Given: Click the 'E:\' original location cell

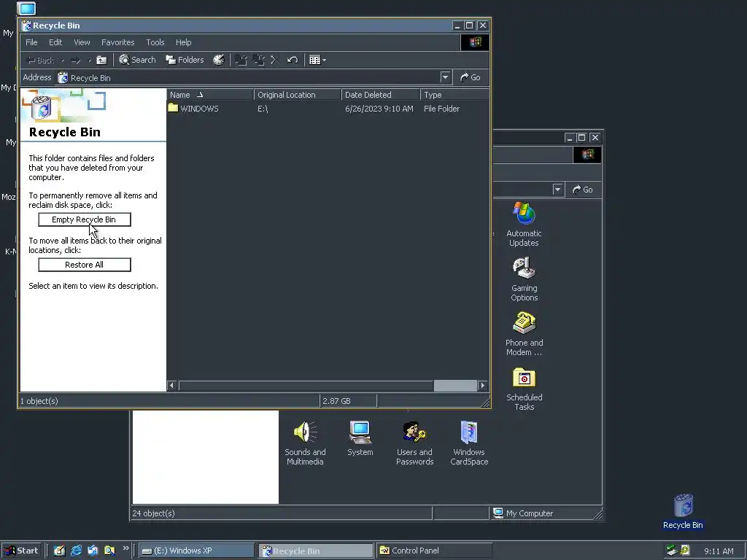Looking at the screenshot, I should 263,109.
